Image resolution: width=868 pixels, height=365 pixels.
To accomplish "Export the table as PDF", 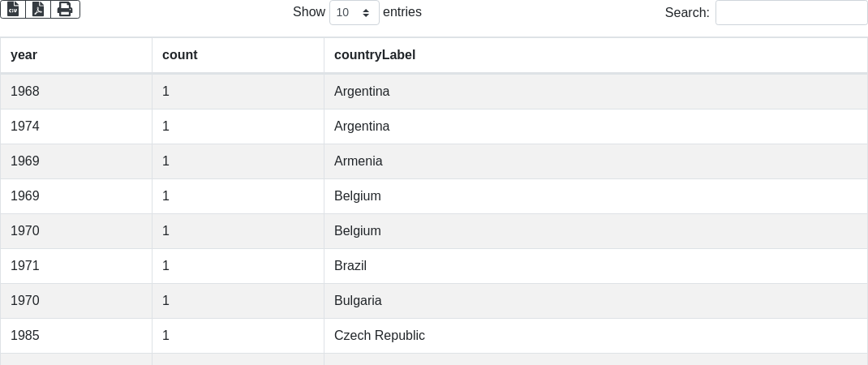I will click(38, 9).
